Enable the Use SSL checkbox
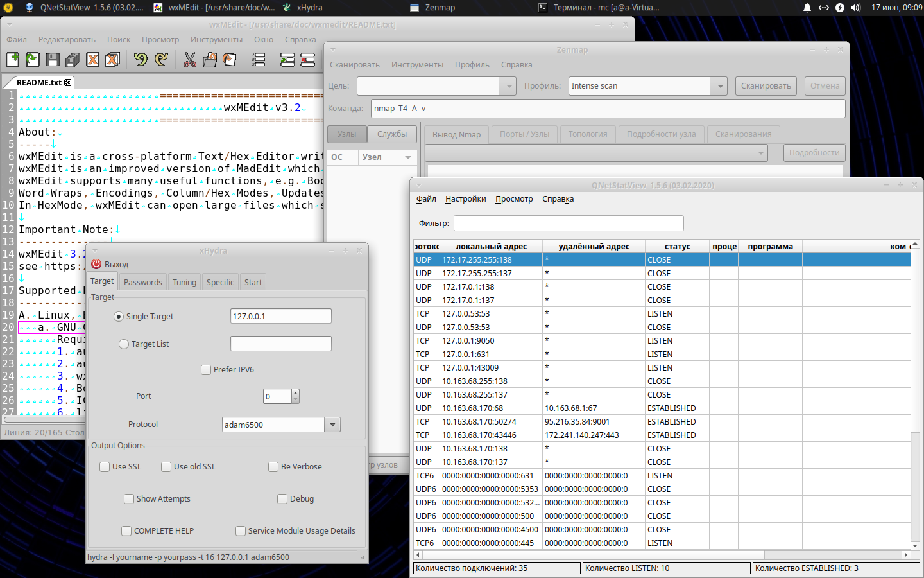This screenshot has height=578, width=924. pyautogui.click(x=105, y=467)
